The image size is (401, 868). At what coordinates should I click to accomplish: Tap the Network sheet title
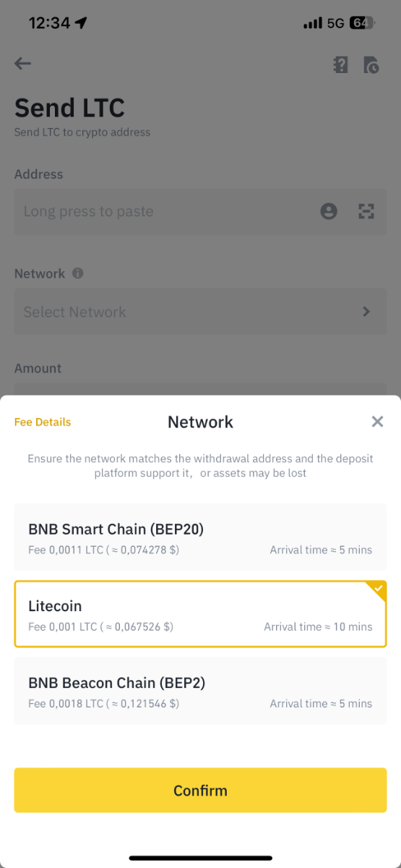(x=200, y=422)
